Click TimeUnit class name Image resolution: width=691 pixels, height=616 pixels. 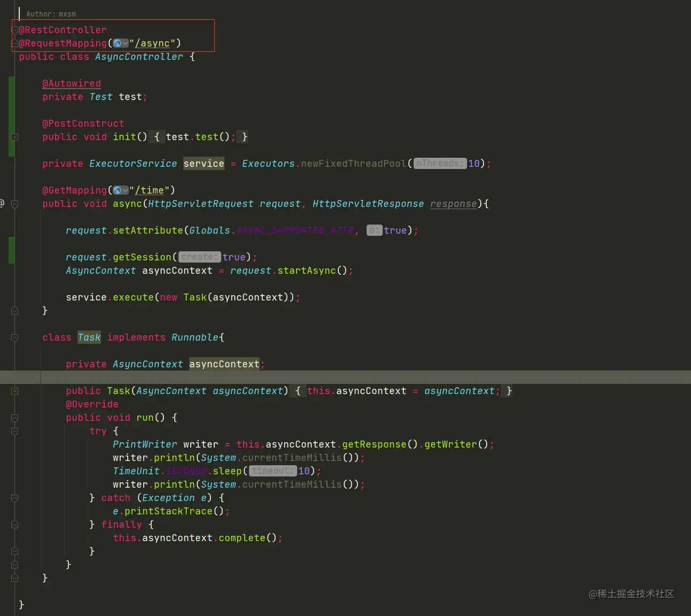click(136, 471)
